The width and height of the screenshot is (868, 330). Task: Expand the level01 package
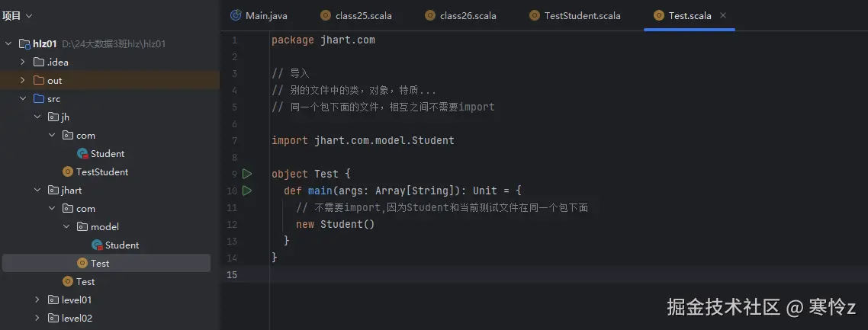click(x=37, y=300)
